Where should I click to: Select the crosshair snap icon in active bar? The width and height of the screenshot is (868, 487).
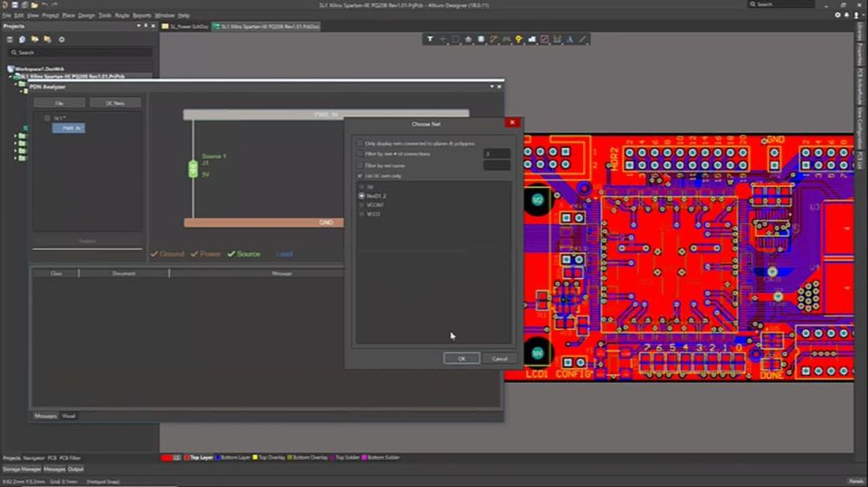click(x=443, y=39)
